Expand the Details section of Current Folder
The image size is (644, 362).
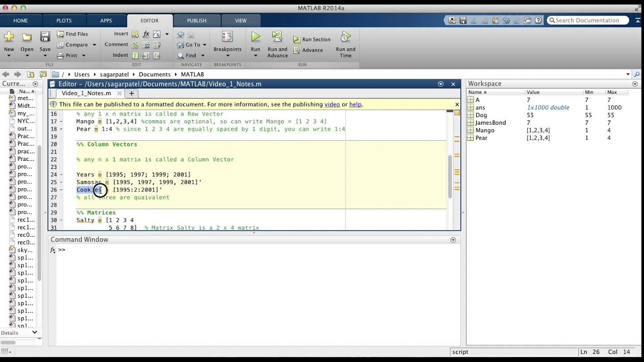[35, 332]
